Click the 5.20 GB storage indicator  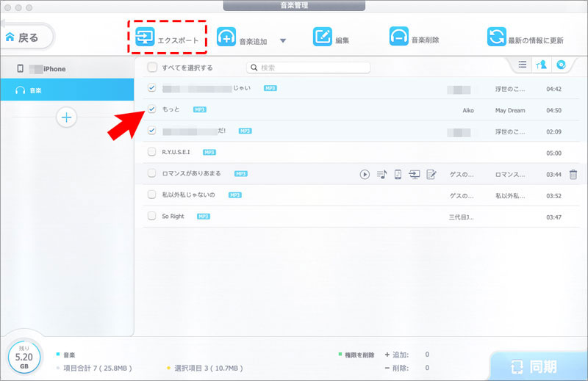click(24, 357)
